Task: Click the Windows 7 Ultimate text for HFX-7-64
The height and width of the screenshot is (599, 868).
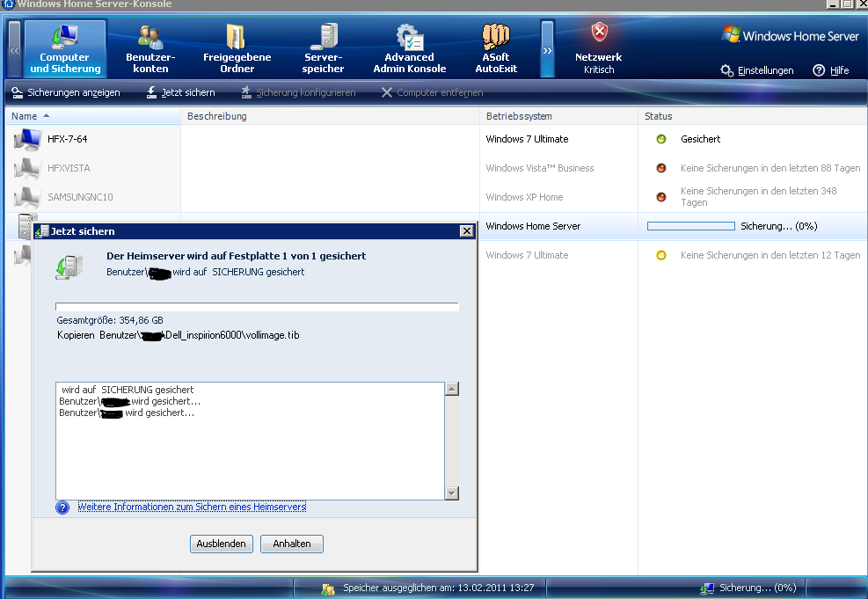Action: click(x=527, y=139)
